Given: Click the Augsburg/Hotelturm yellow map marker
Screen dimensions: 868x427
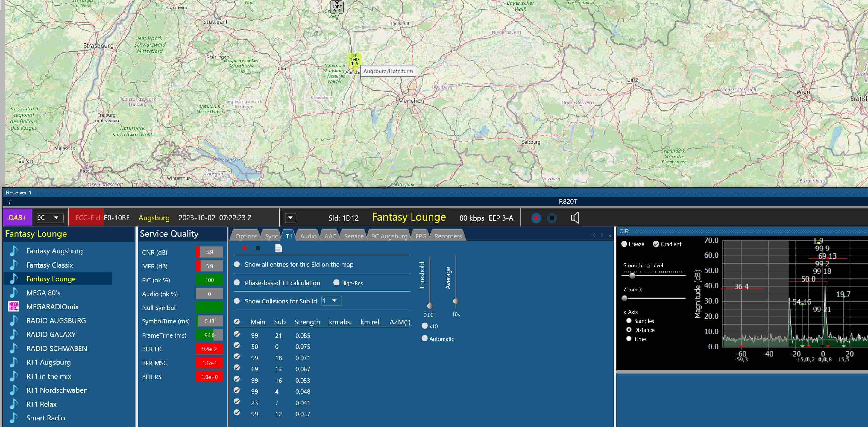Looking at the screenshot, I should (x=354, y=61).
